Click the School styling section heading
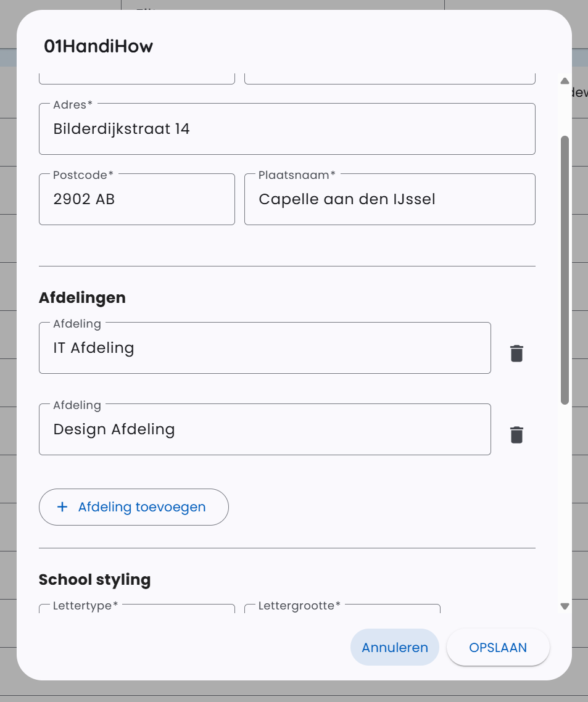This screenshot has height=702, width=588. click(x=94, y=579)
